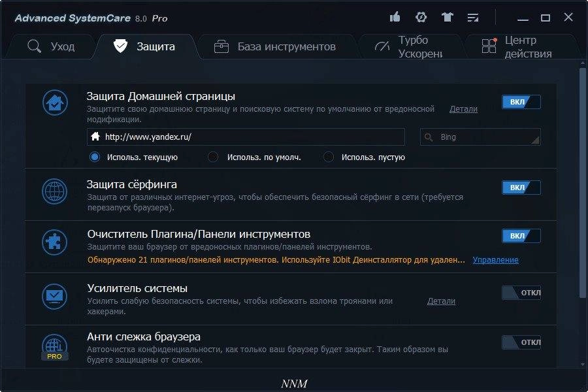Open the t-shirt skin icon

click(447, 17)
